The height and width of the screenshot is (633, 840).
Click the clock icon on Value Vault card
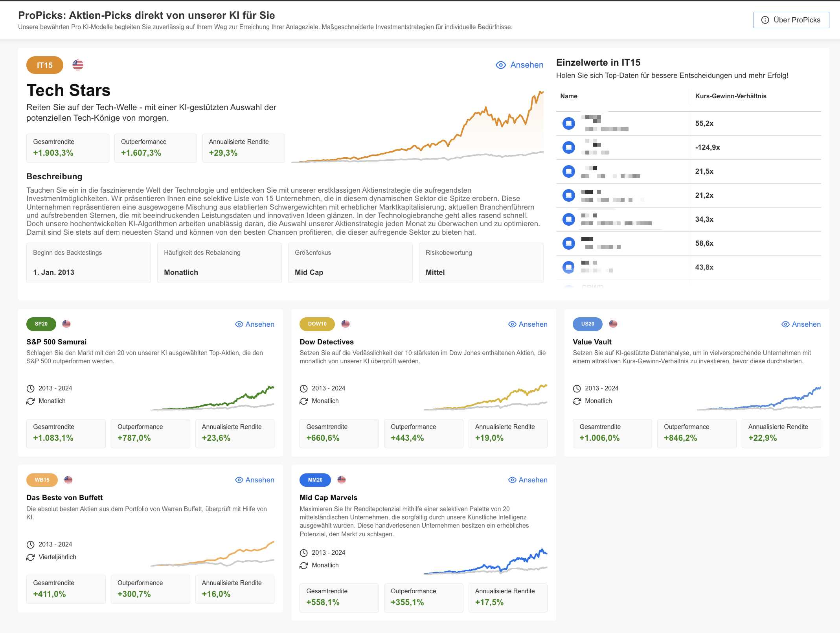click(x=577, y=388)
